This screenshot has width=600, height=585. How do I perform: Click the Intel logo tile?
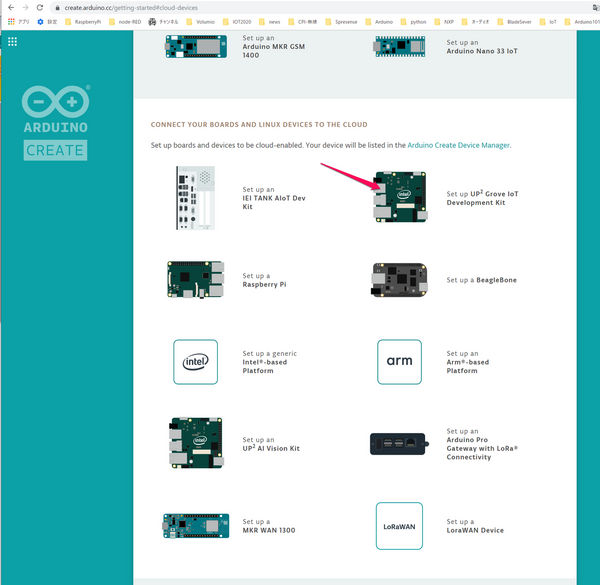coord(196,362)
